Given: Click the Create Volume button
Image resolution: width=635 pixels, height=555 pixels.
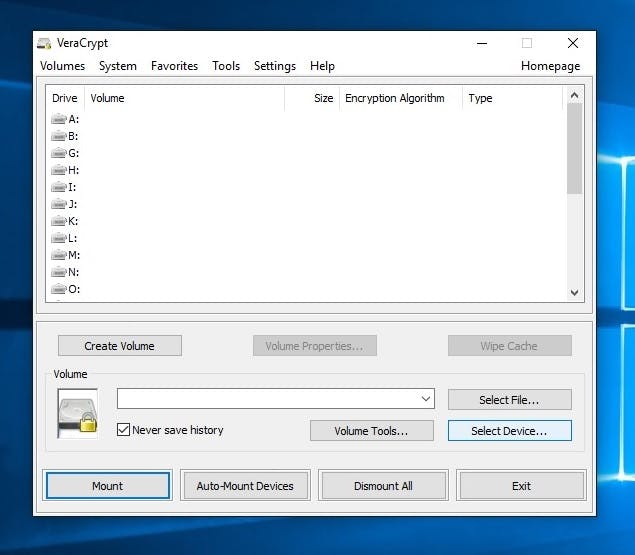Looking at the screenshot, I should pyautogui.click(x=120, y=346).
